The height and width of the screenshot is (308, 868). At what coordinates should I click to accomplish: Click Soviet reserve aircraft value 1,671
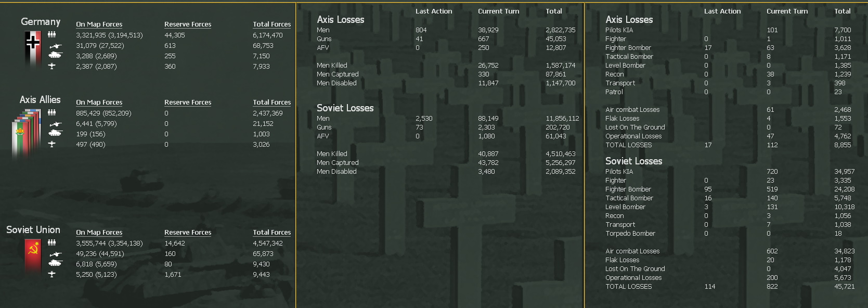173,275
